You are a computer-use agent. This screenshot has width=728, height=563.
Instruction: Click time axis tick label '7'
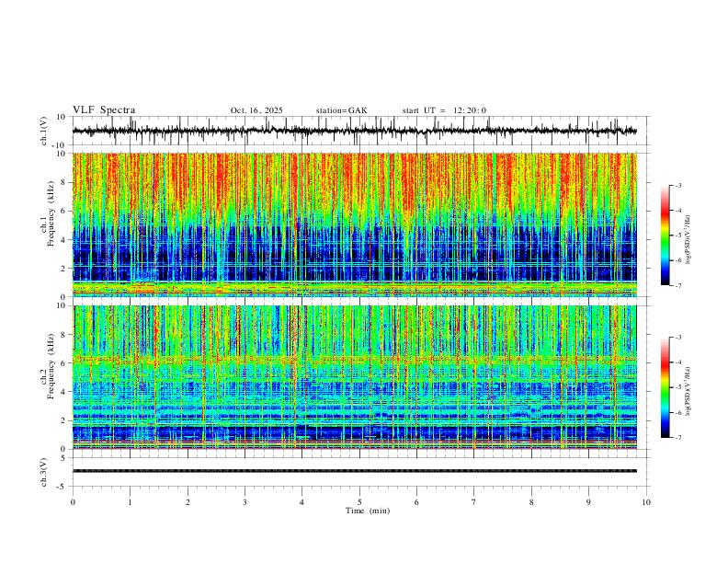pos(474,502)
